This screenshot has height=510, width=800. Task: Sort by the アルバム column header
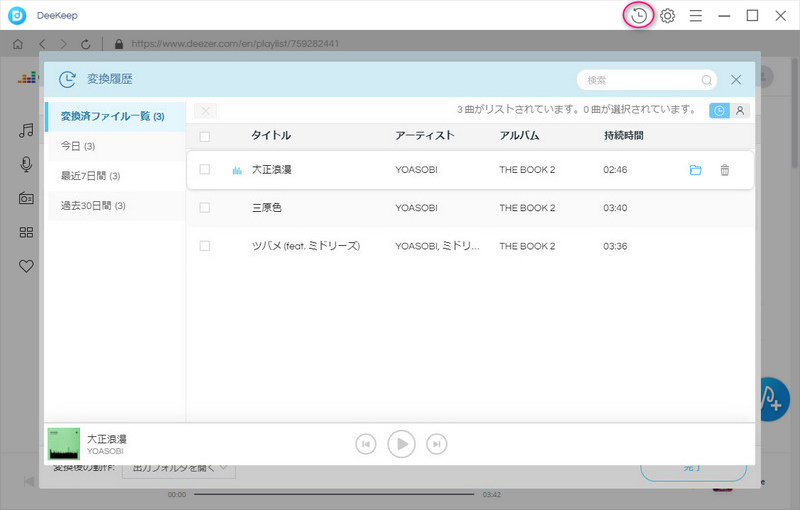click(x=519, y=135)
